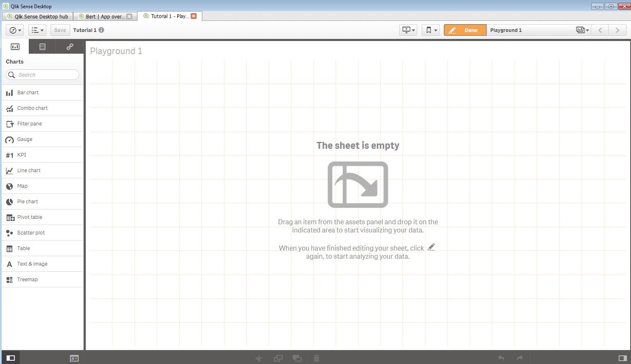Click the Qlik logo in title bar
Screen dimensions: 631x364
click(6, 6)
